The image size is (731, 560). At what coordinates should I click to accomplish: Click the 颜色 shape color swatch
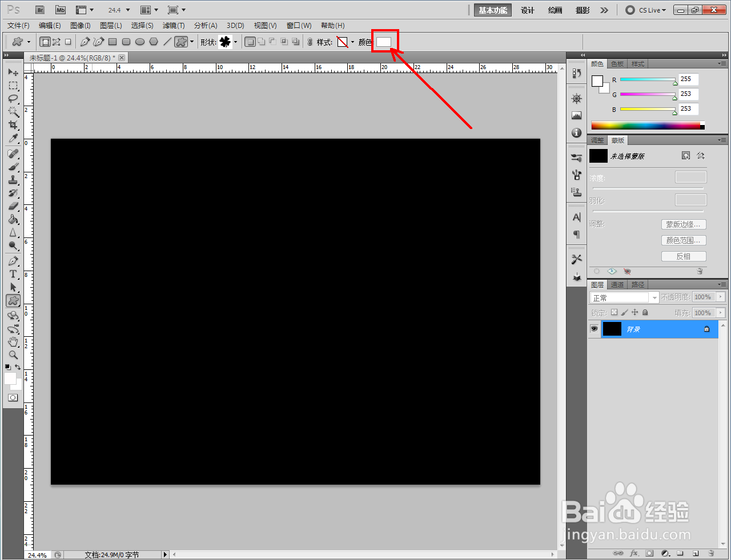[x=384, y=42]
